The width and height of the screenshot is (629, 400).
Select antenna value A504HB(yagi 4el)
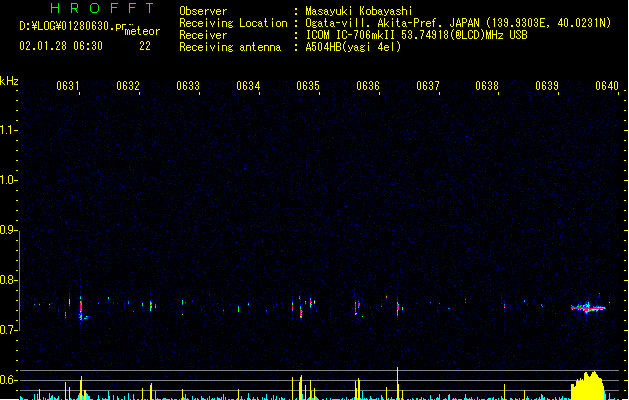pos(353,47)
